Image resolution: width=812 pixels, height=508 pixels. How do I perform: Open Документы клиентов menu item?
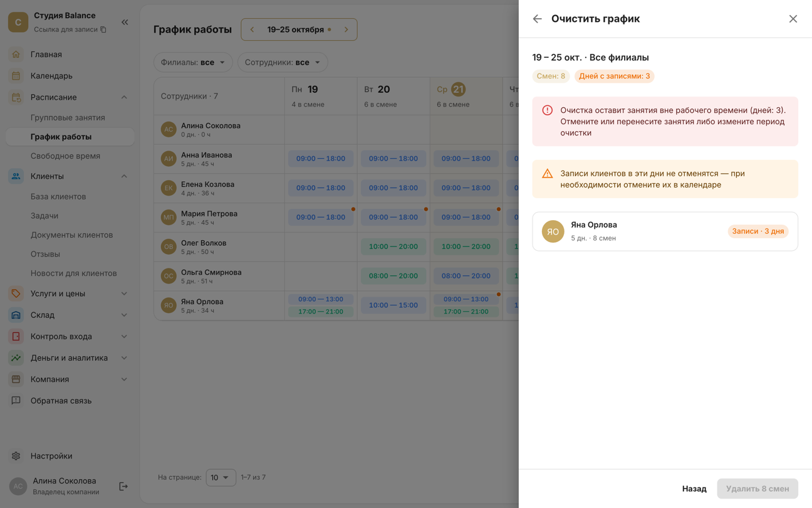(71, 235)
